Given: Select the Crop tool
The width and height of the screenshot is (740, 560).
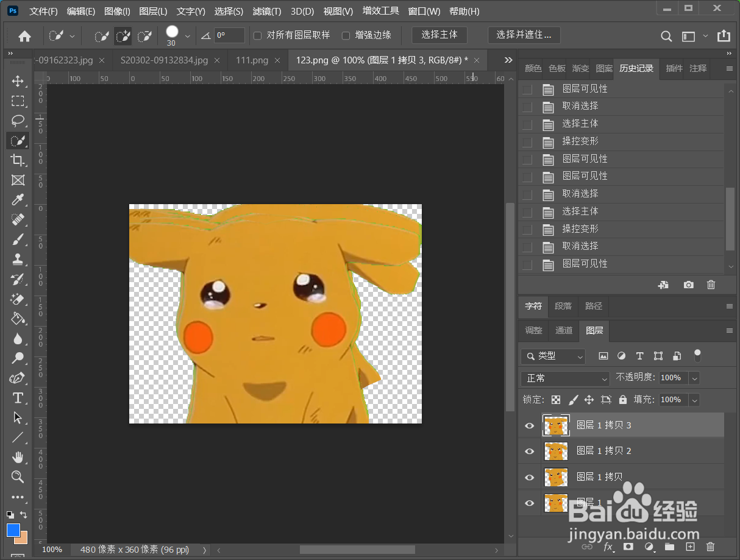Looking at the screenshot, I should [x=18, y=160].
